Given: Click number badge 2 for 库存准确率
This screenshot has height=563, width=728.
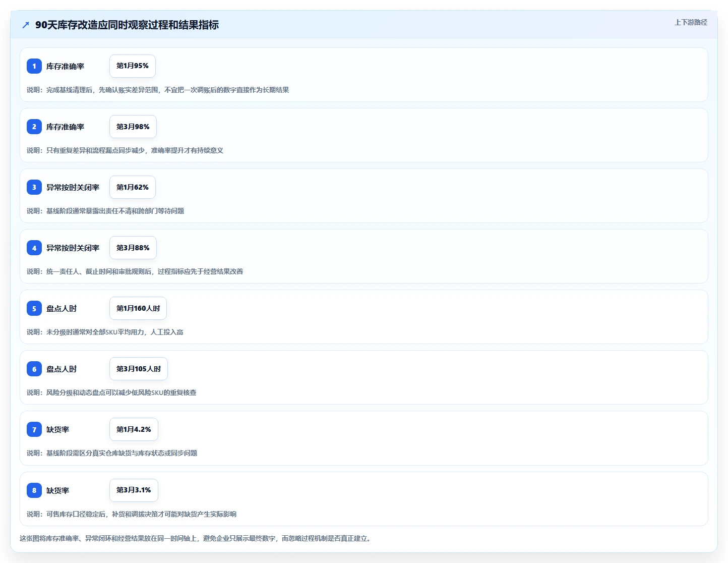Looking at the screenshot, I should 34,127.
